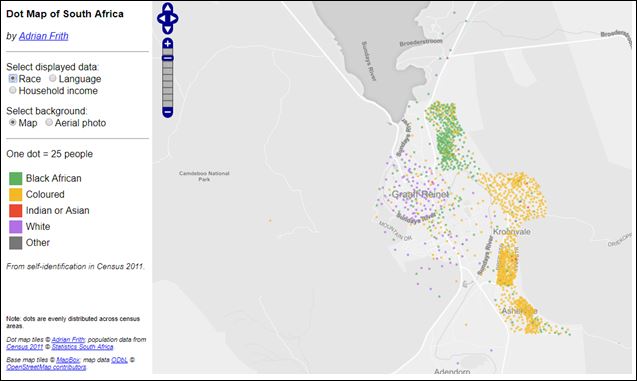This screenshot has width=637, height=381.
Task: Click the zoom slider handle
Action: click(x=168, y=58)
